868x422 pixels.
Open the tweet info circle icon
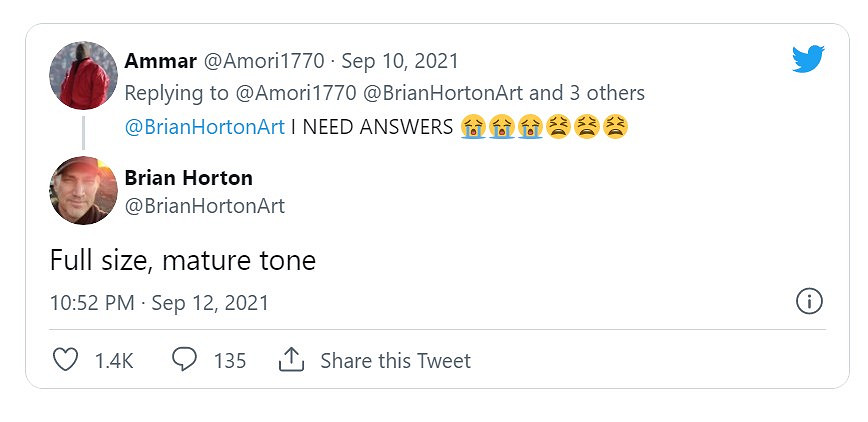click(x=808, y=301)
